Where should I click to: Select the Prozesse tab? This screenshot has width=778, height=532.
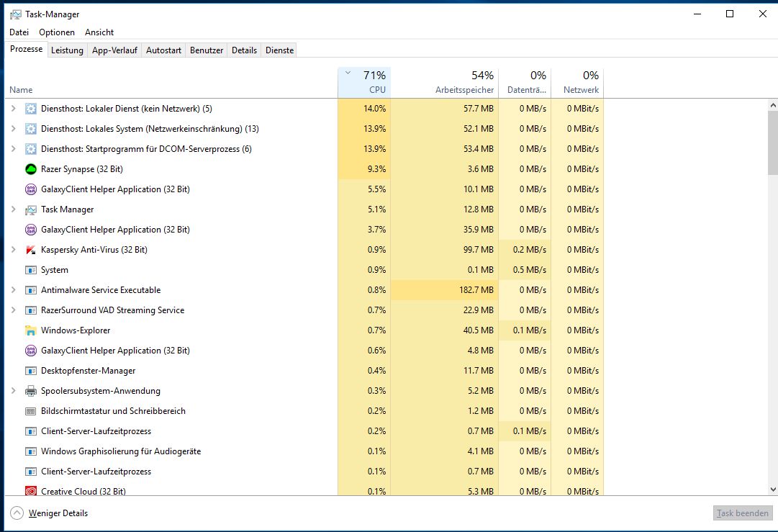coord(27,49)
